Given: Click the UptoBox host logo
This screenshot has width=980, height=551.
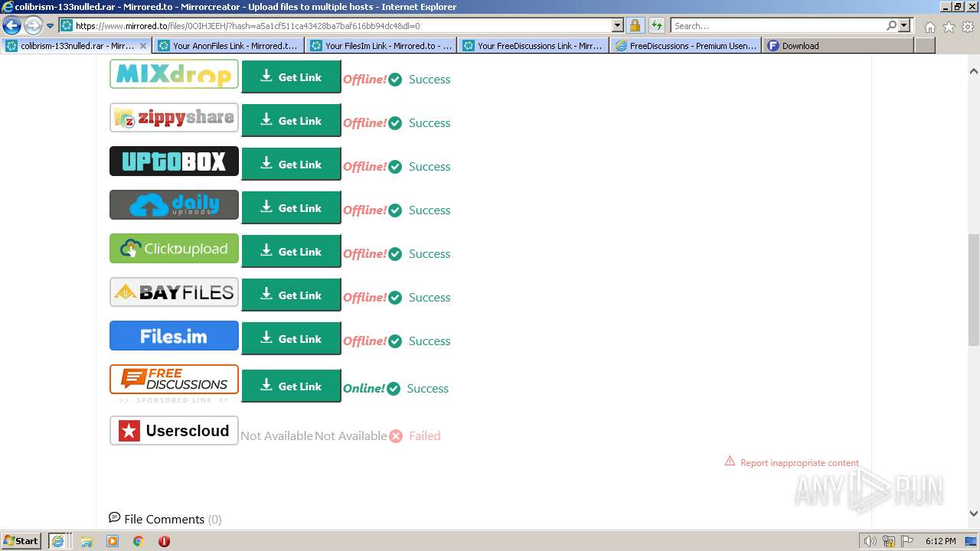Looking at the screenshot, I should [x=174, y=161].
